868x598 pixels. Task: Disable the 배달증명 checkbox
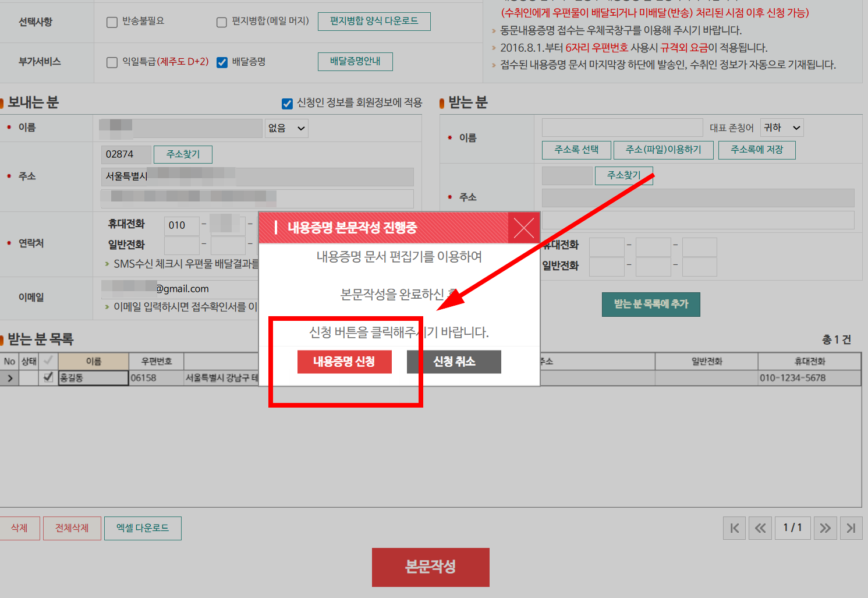pyautogui.click(x=222, y=63)
